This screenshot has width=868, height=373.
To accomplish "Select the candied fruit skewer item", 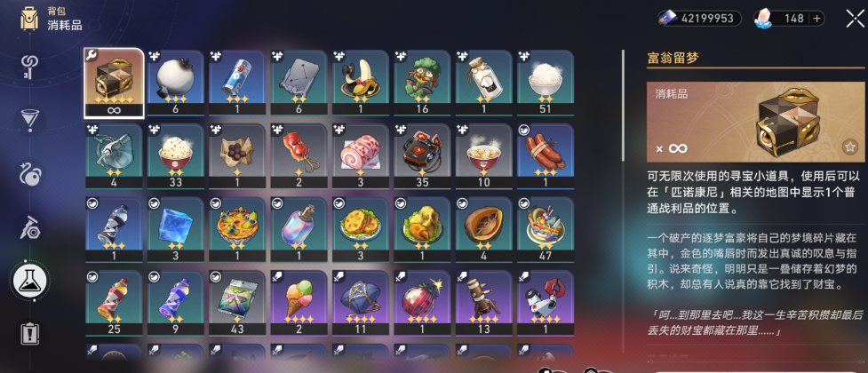I will [299, 156].
